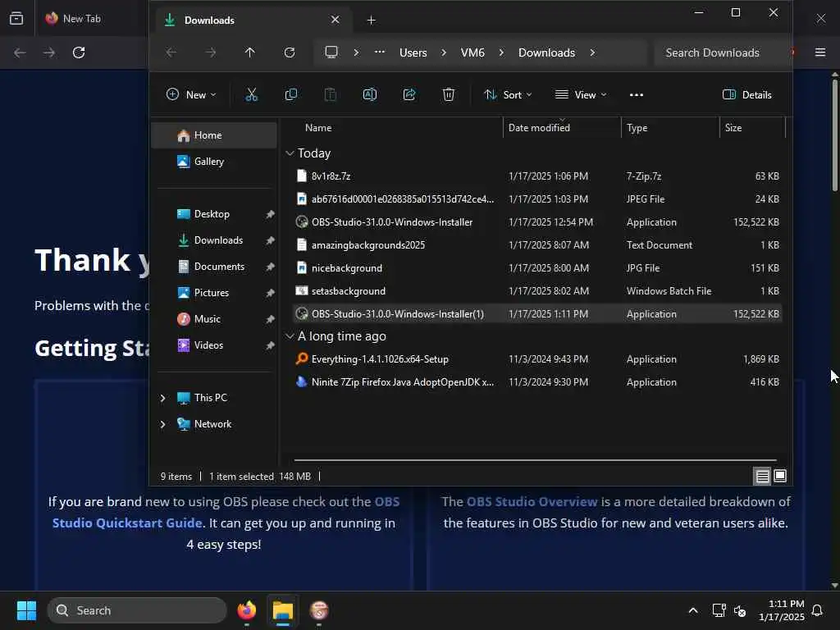Switch to large thumbnails view icon in status bar
This screenshot has height=630, width=840.
click(x=780, y=476)
